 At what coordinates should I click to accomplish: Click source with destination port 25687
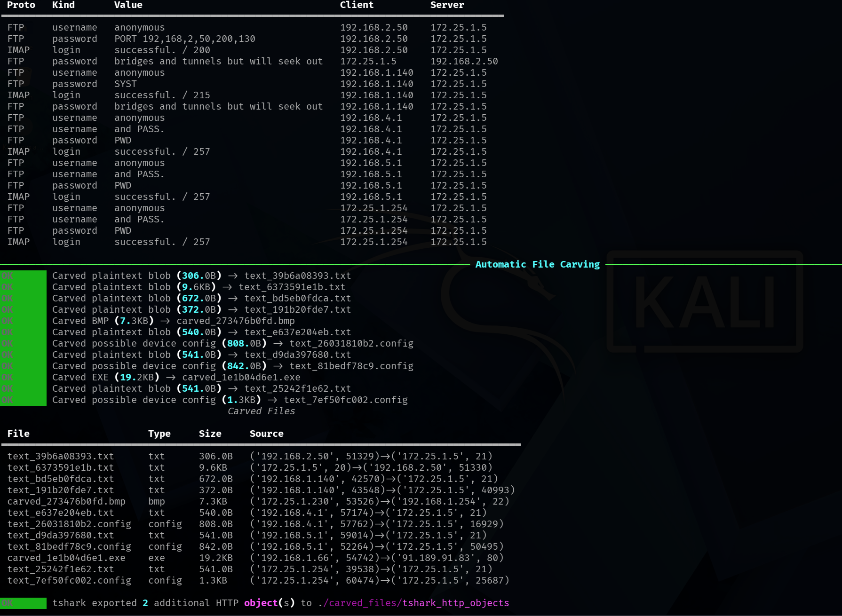(380, 581)
